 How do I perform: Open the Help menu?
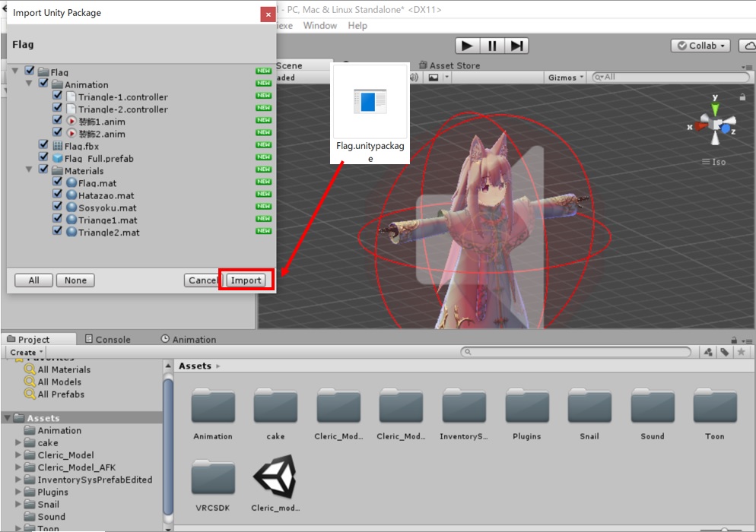click(357, 26)
